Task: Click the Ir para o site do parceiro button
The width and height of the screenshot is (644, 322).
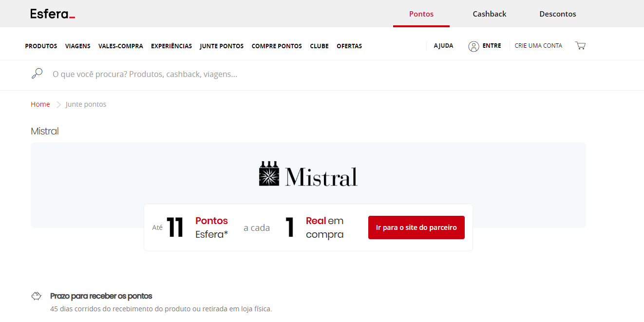Action: pyautogui.click(x=416, y=227)
